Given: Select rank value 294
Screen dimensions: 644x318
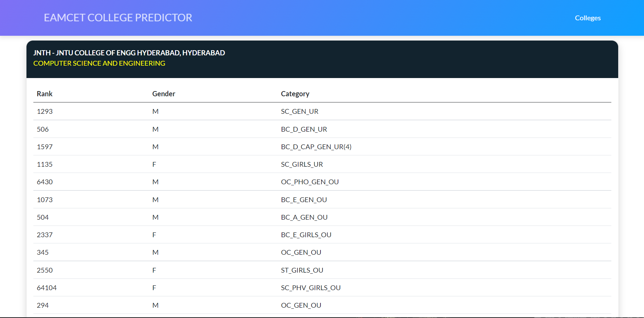Looking at the screenshot, I should (x=43, y=305).
